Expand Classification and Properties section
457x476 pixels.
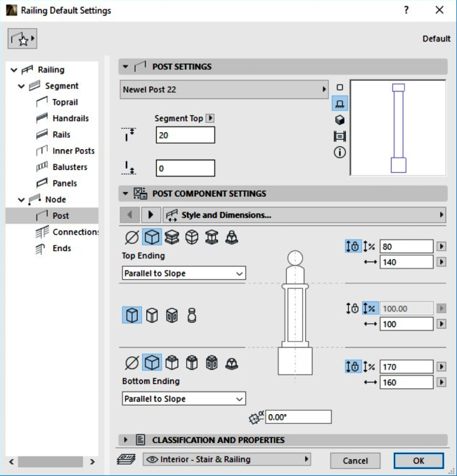pyautogui.click(x=126, y=440)
